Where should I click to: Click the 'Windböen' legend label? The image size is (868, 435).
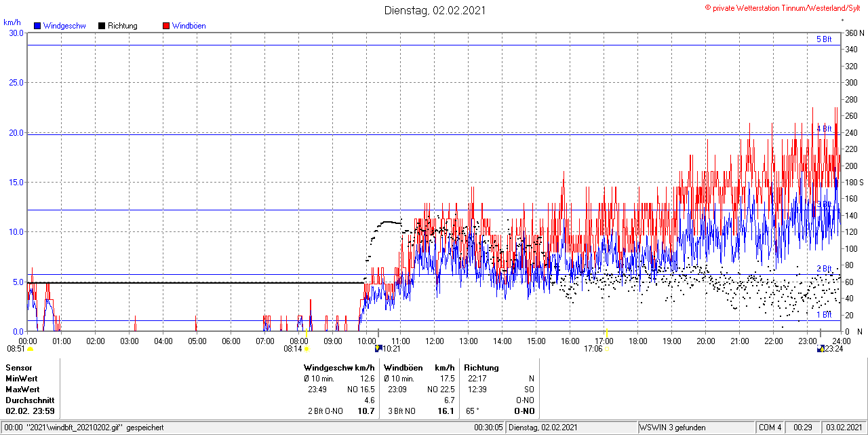[x=189, y=26]
